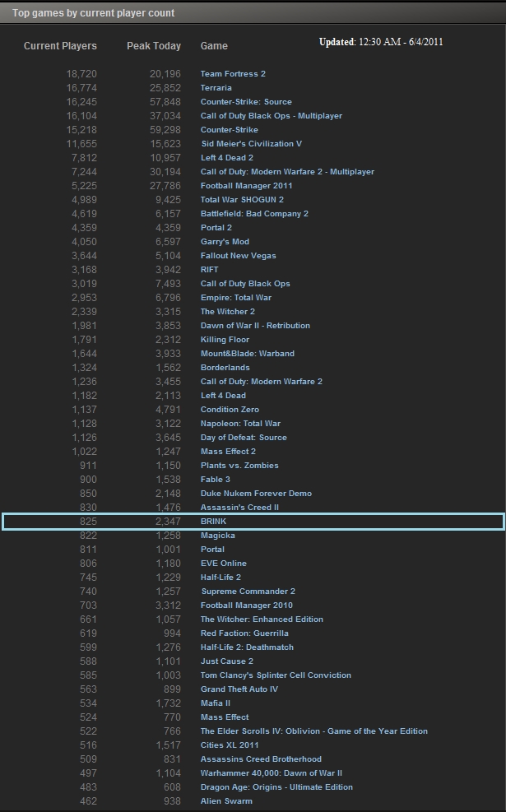Viewport: 506px width, 812px height.
Task: Click Fallout New Vegas link
Action: click(238, 256)
